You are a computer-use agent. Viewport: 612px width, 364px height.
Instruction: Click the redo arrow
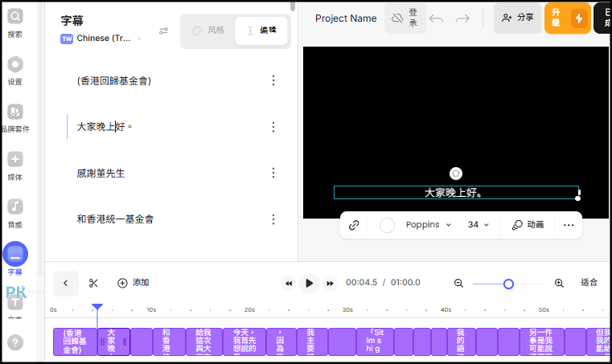tap(462, 18)
